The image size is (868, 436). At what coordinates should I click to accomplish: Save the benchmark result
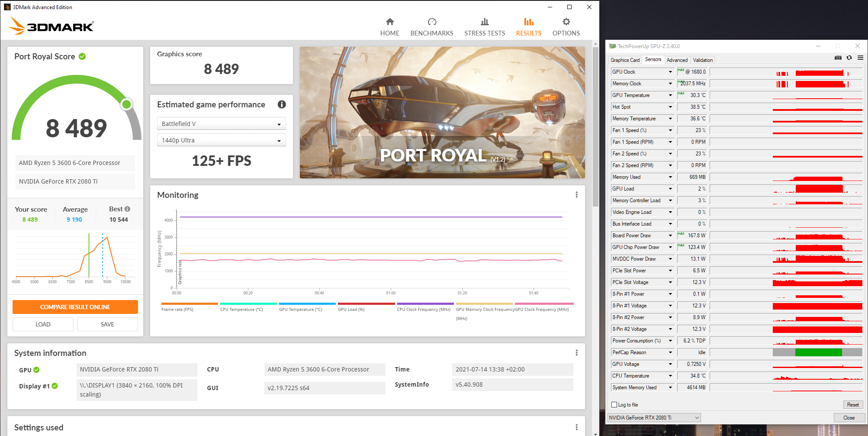[x=107, y=324]
